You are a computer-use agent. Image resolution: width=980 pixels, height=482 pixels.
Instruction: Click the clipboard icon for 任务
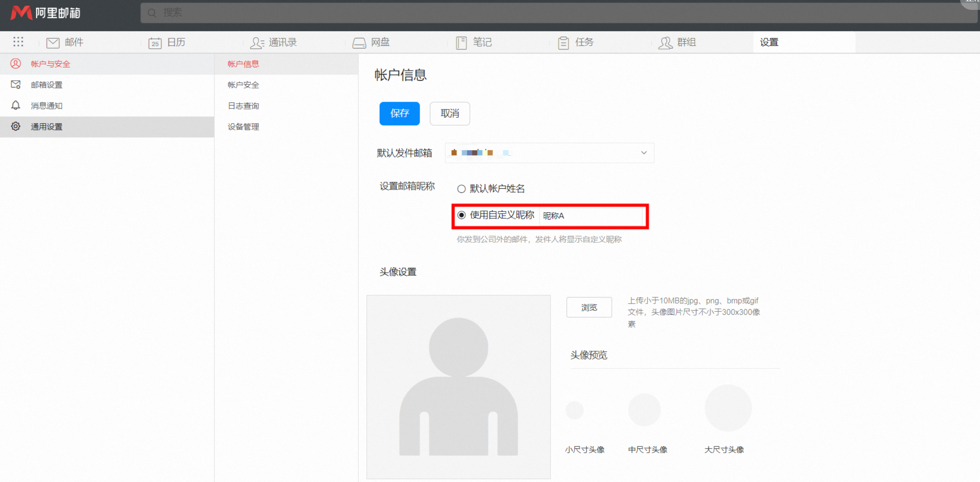[563, 43]
